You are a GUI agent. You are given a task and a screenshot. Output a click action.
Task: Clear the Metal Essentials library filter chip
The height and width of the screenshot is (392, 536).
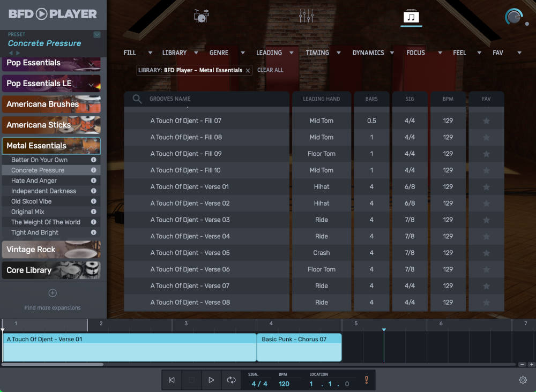247,70
